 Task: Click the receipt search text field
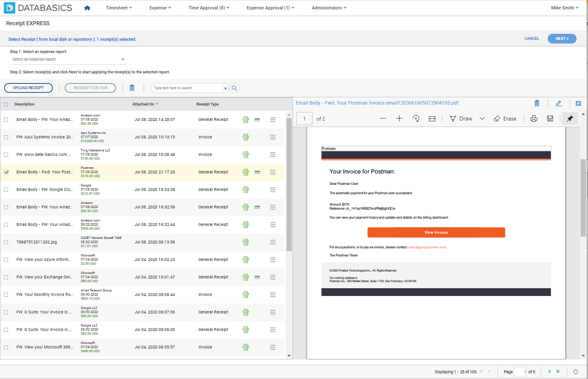click(187, 88)
